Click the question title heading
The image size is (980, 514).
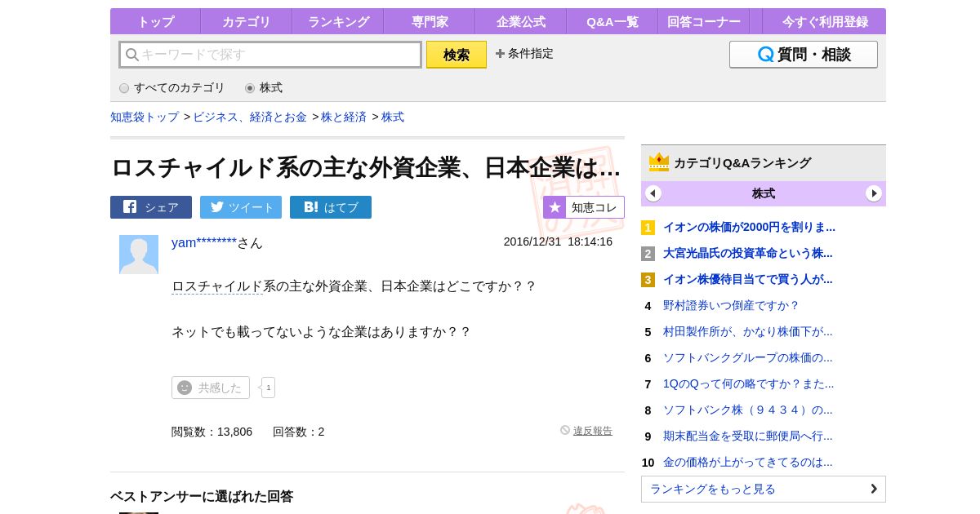(x=365, y=167)
